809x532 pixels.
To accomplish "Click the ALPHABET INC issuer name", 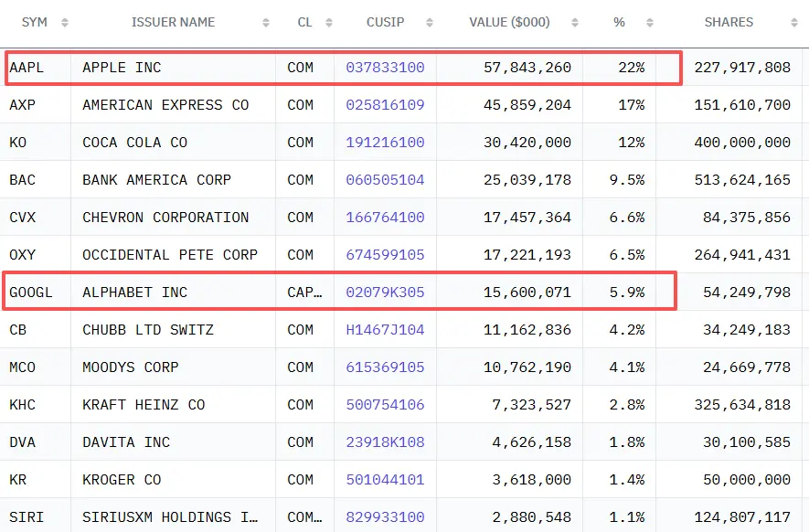I will pos(134,293).
